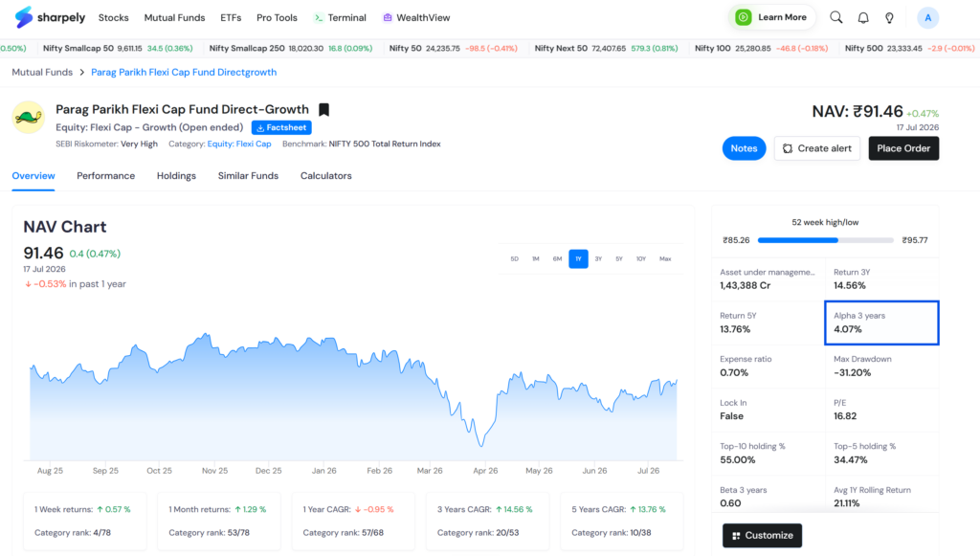Switch to the Overview tab
This screenshot has height=556, width=980.
pyautogui.click(x=33, y=176)
